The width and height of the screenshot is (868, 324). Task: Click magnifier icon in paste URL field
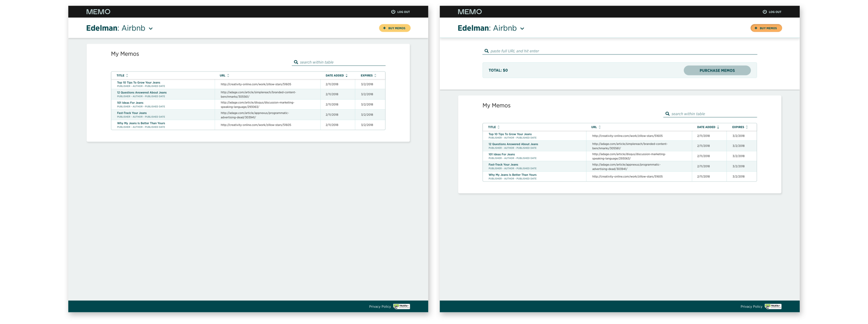486,51
